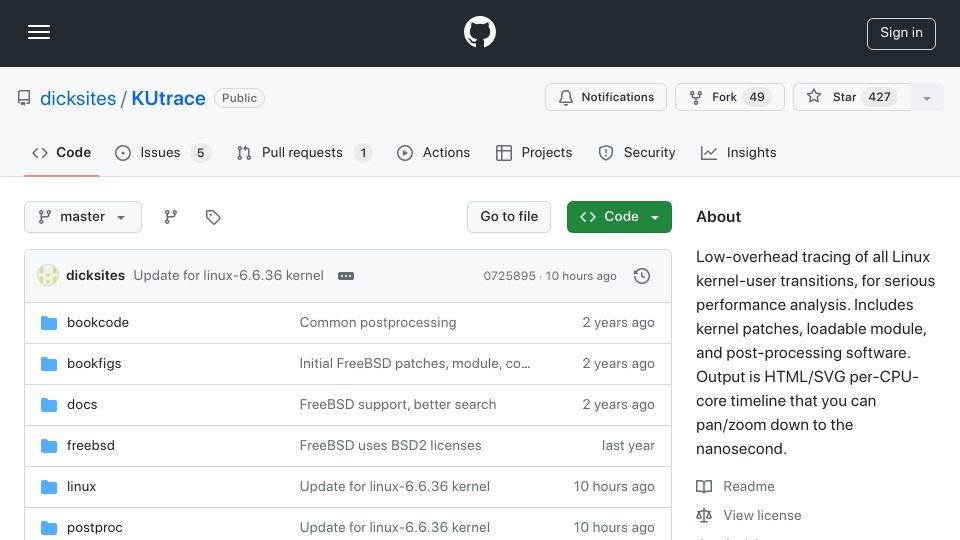Viewport: 960px width, 540px height.
Task: Open the dicksites owner profile link
Action: 78,98
